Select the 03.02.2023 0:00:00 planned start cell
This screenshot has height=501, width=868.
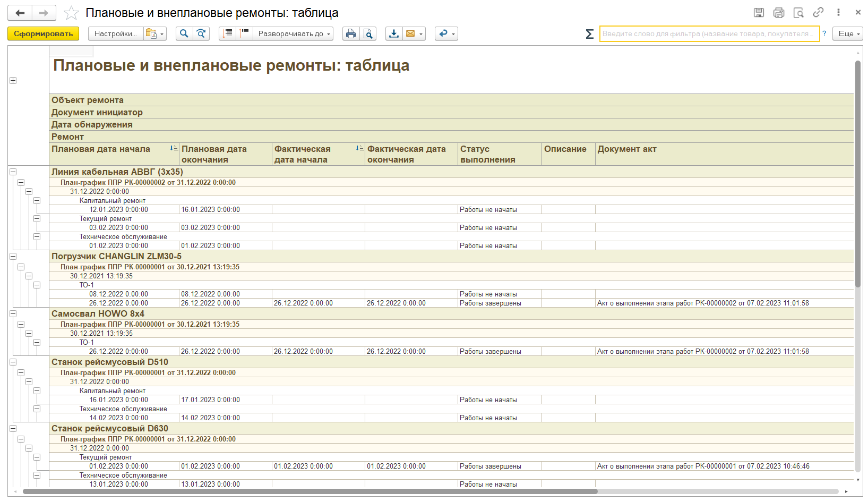(x=119, y=227)
